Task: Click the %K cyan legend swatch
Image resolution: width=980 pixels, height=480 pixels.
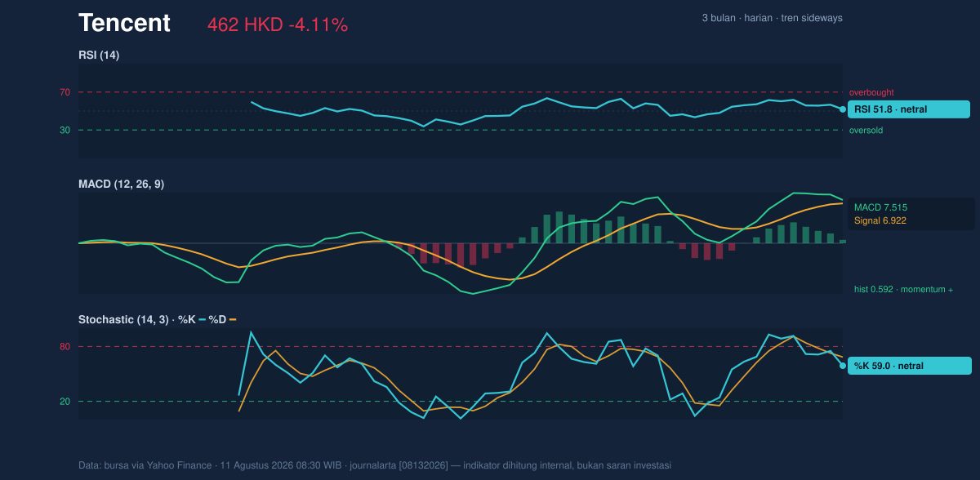Action: (x=202, y=320)
